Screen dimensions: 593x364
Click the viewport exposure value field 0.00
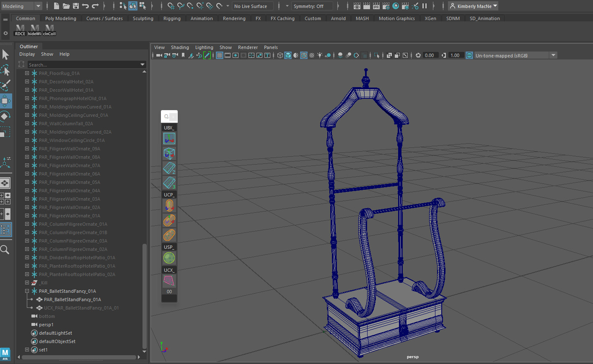(430, 55)
